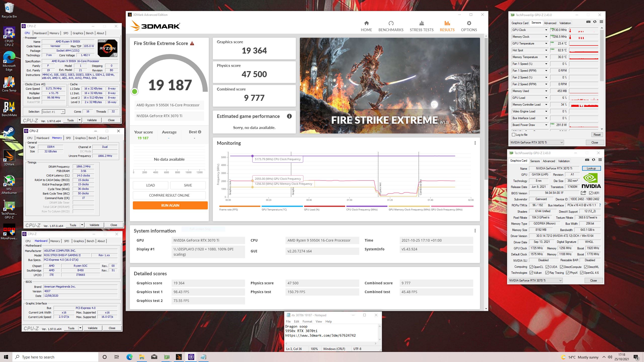Toggle the Log to file checkbox in GPU-Z
644x362 pixels.
[514, 135]
